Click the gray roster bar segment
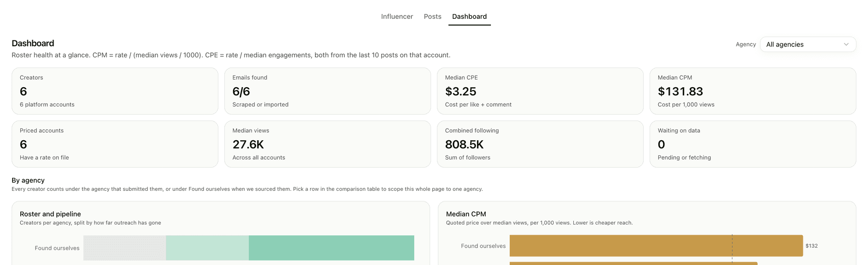 (x=124, y=248)
